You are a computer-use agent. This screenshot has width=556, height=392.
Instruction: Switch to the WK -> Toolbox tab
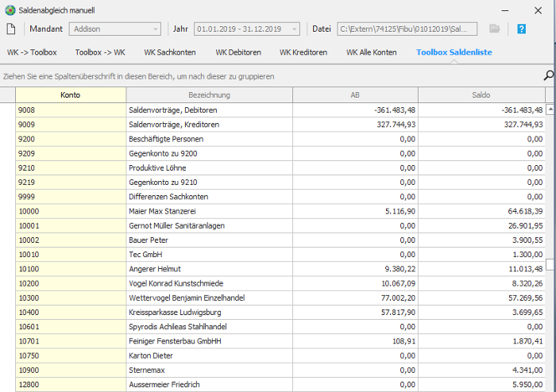pos(32,52)
